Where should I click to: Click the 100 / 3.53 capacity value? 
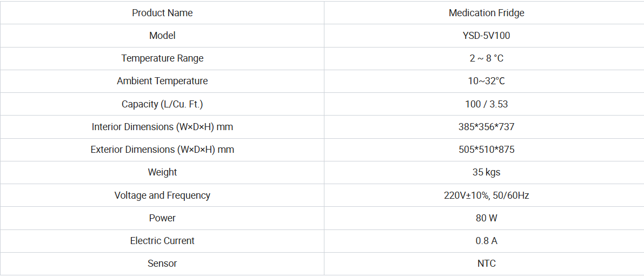[486, 104]
